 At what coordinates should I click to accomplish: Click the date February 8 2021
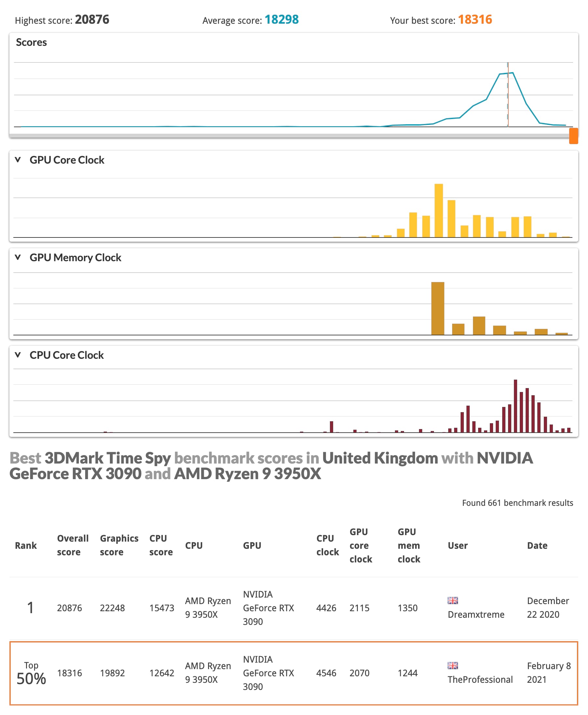pyautogui.click(x=549, y=673)
